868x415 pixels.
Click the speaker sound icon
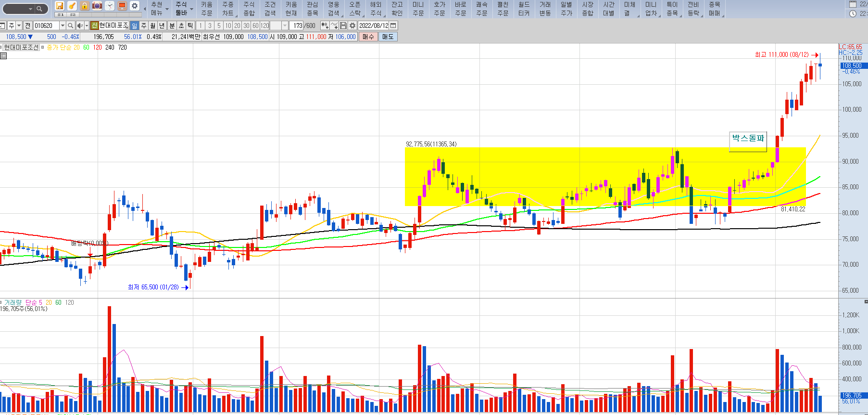[x=80, y=26]
